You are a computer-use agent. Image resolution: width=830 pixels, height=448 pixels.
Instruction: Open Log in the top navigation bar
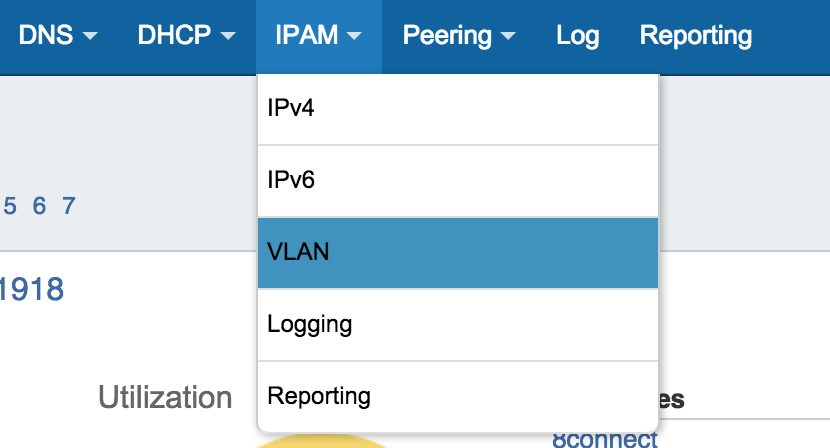click(577, 36)
